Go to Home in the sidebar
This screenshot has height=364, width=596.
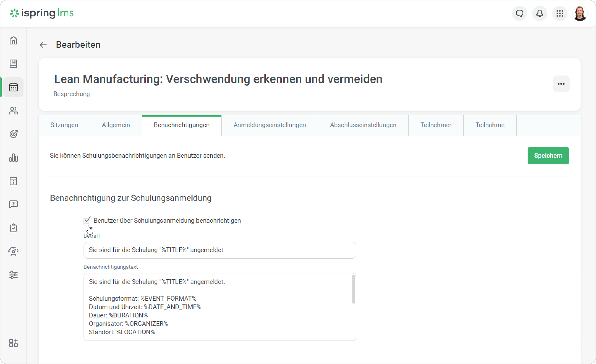tap(14, 40)
